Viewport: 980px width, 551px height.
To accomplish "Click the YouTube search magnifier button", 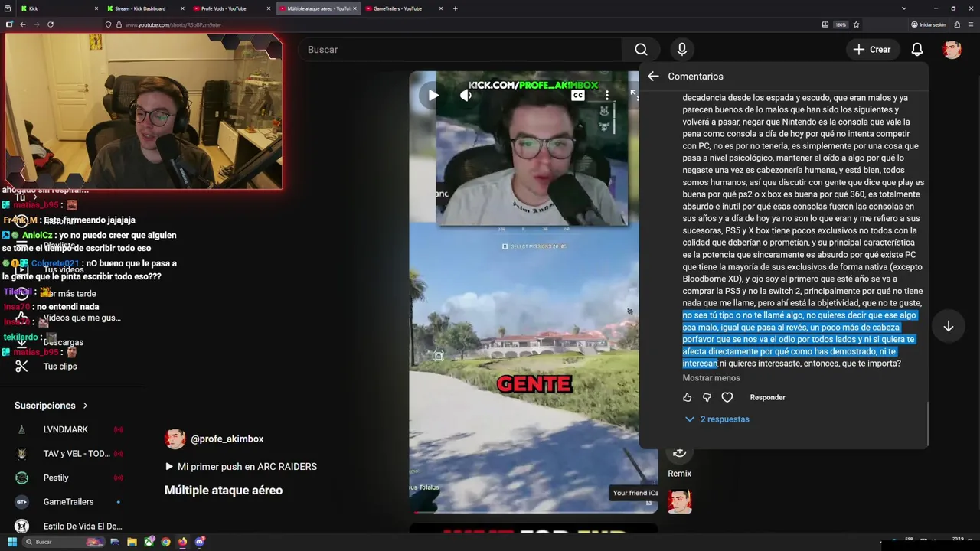I will coord(641,50).
